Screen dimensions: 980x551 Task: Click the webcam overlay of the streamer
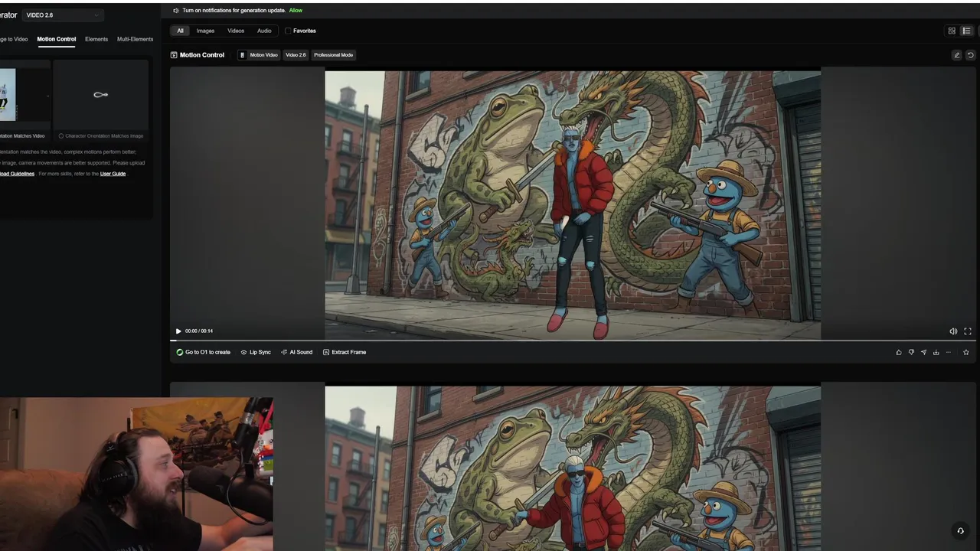tap(136, 474)
